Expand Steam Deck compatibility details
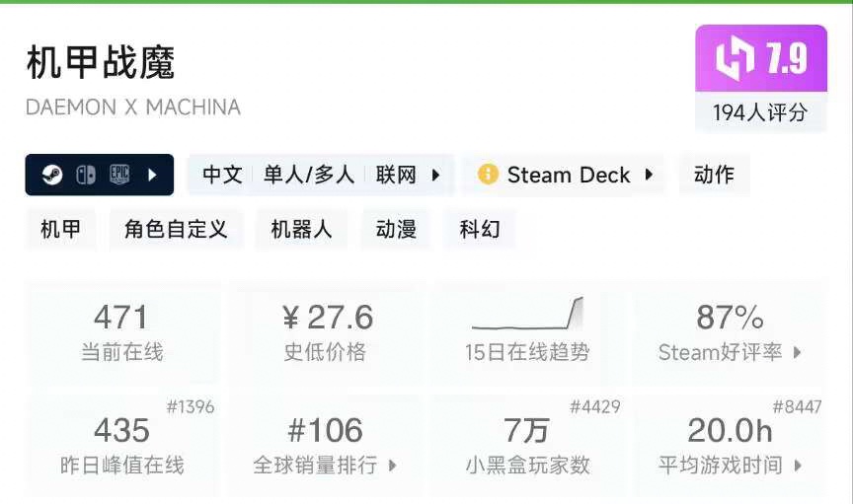The image size is (853, 504). point(649,175)
